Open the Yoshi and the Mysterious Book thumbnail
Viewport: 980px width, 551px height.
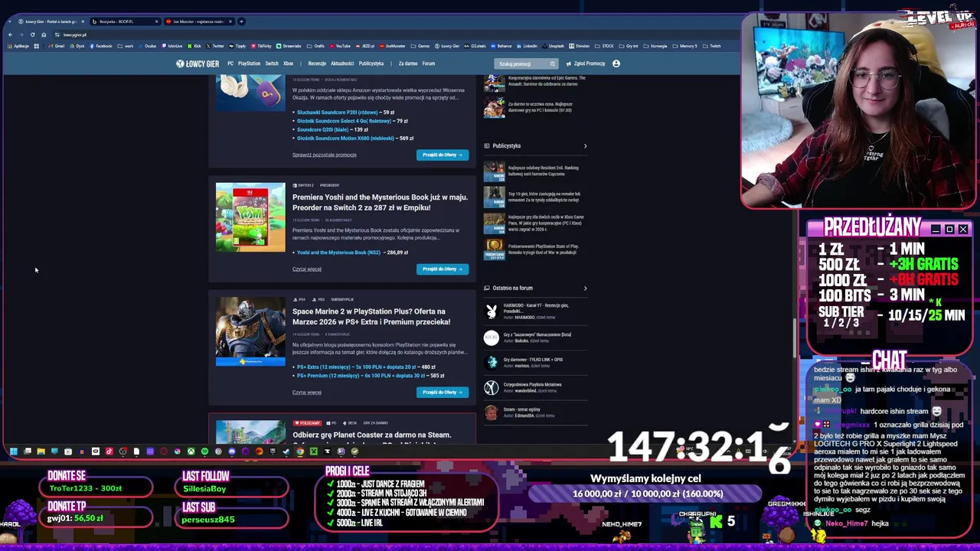tap(250, 217)
